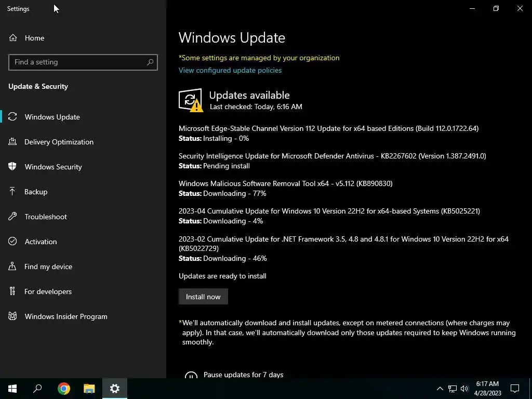The image size is (532, 399).
Task: Click the Windows Security shield icon
Action: point(12,167)
